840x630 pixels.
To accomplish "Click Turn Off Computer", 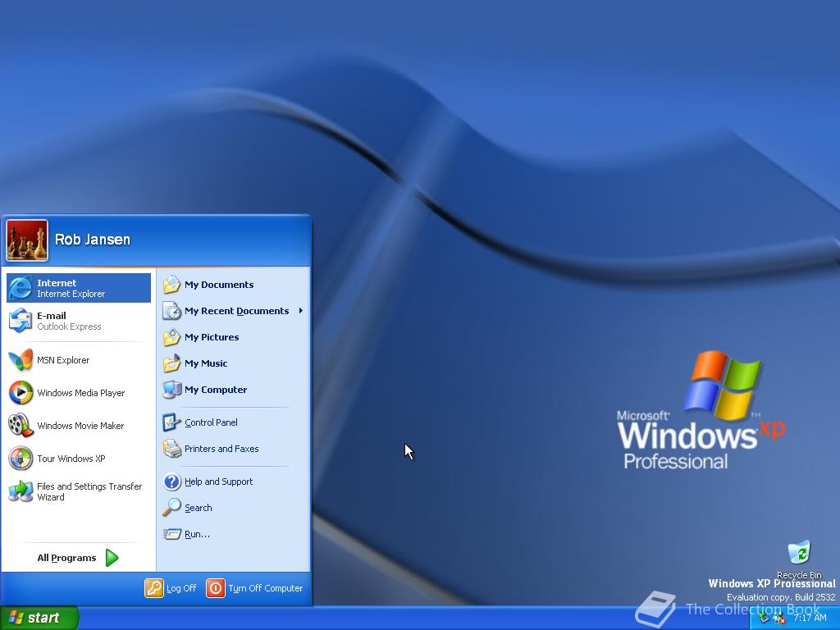I will [x=255, y=588].
